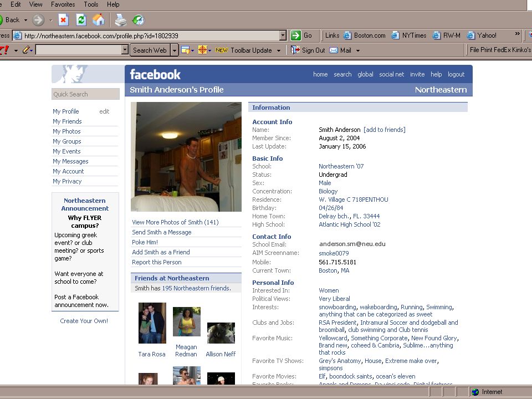The width and height of the screenshot is (532, 399).
Task: Open the Tools menu
Action: (91, 4)
